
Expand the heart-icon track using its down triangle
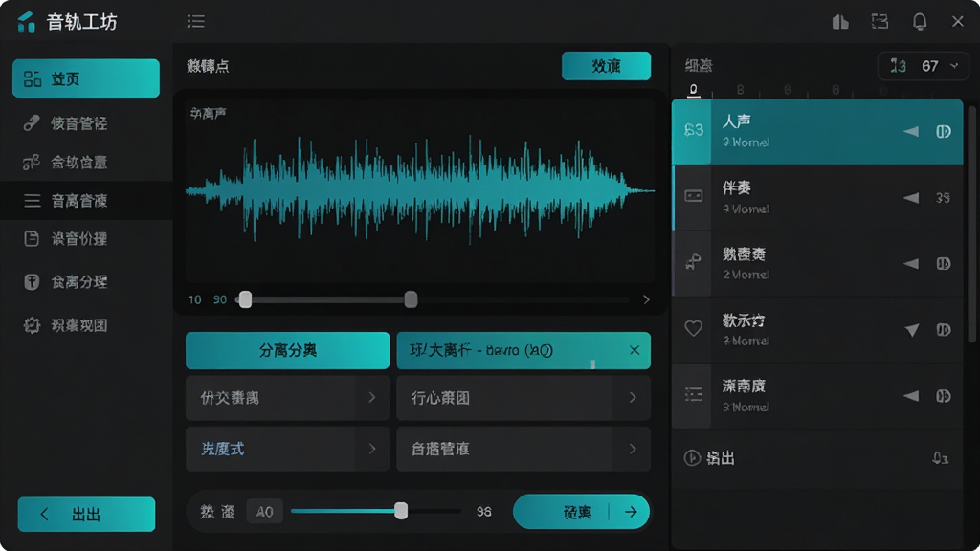point(912,330)
